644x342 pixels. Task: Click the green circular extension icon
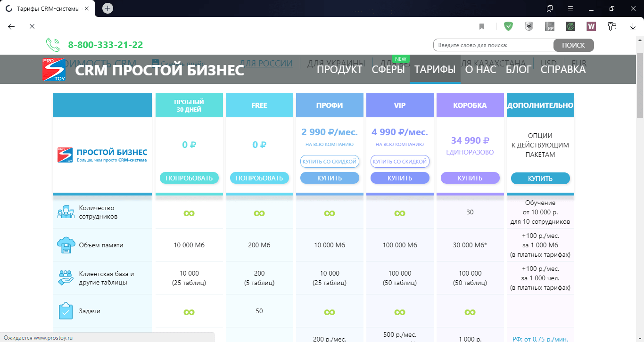point(570,27)
